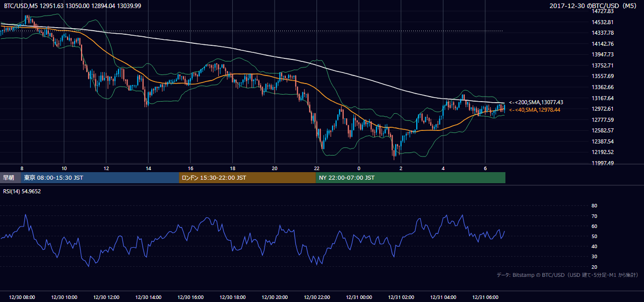Select hour label 12 under the price chart
Screen dimensions: 644x302
[106, 168]
